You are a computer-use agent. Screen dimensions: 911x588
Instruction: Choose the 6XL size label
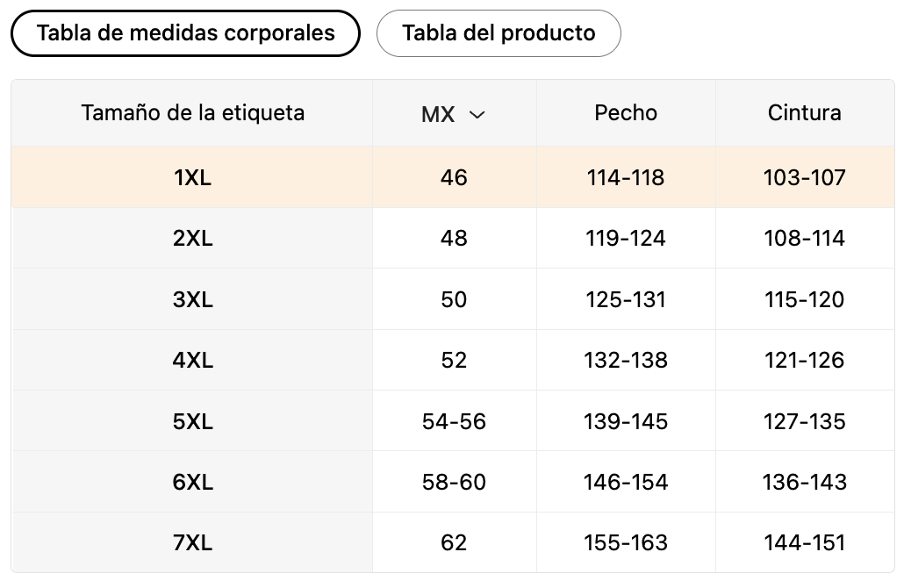pyautogui.click(x=193, y=482)
